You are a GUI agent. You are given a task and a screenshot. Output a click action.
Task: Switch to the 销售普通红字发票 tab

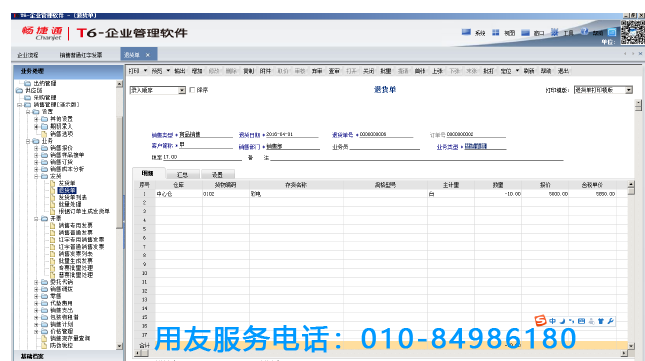point(81,55)
